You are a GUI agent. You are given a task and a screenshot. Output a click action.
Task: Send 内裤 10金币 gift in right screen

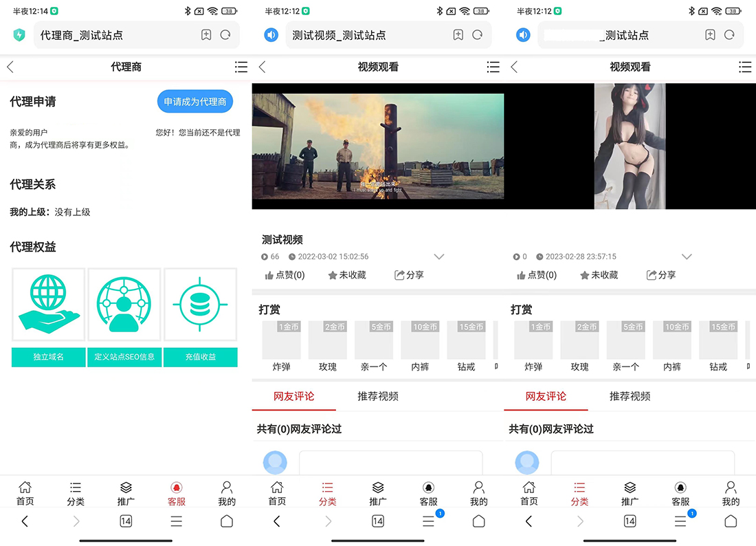(672, 347)
